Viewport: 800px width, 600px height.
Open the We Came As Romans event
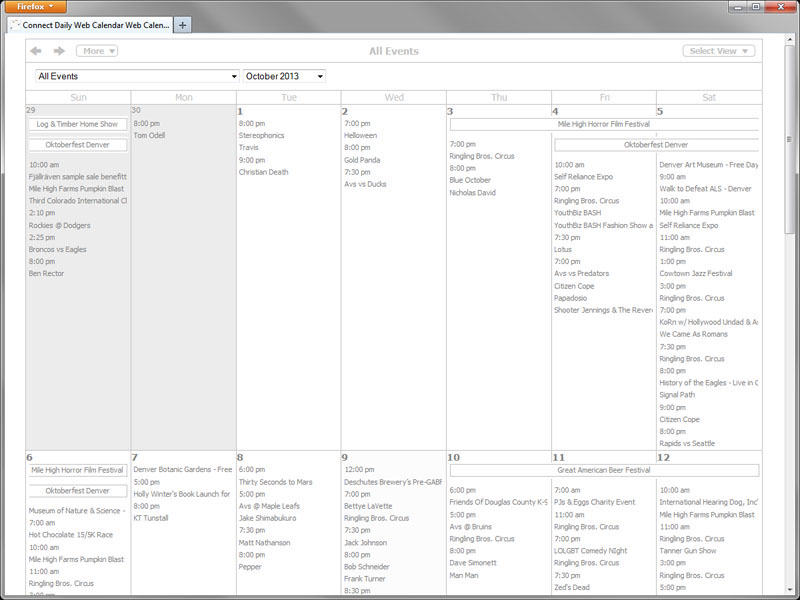coord(693,334)
